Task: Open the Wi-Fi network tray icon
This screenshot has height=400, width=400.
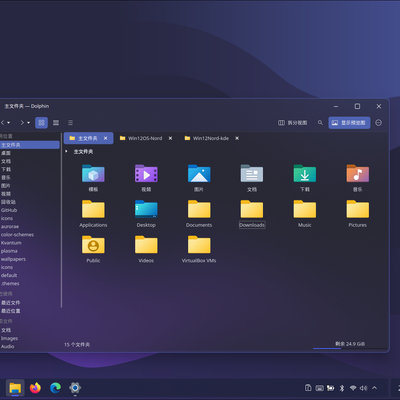Action: 353,388
